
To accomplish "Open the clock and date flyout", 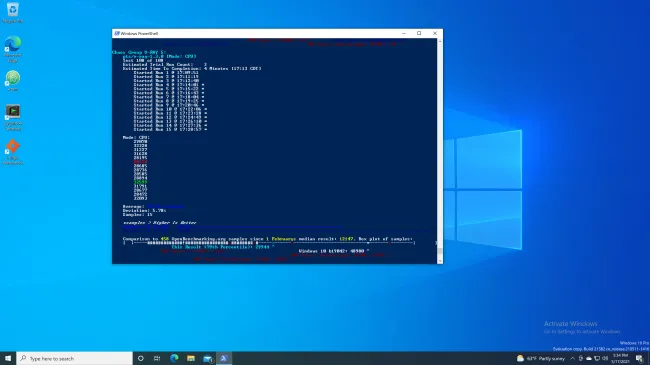I will tap(621, 358).
